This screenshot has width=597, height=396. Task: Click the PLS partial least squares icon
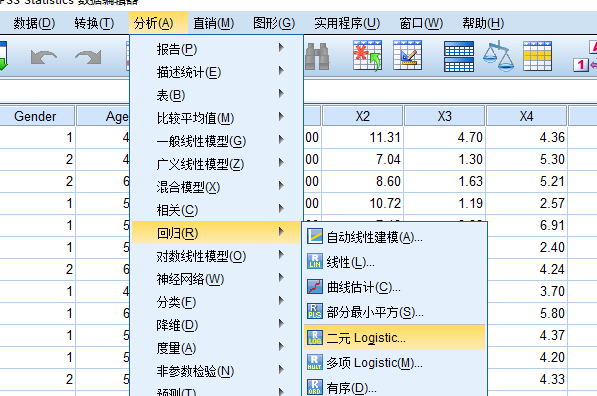coord(315,311)
